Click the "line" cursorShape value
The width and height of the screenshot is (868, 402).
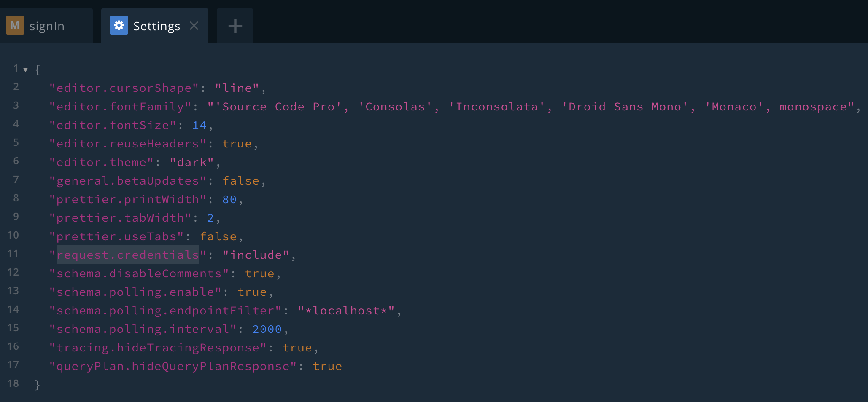[x=237, y=88]
